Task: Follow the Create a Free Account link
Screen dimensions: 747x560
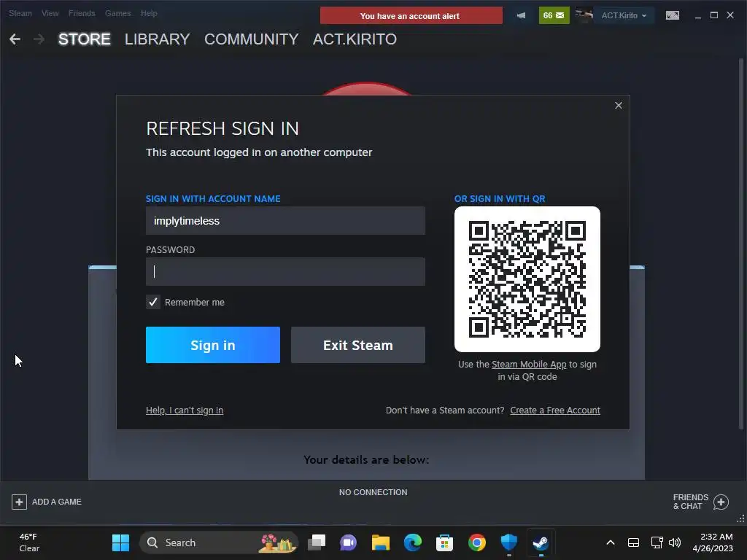Action: [555, 410]
